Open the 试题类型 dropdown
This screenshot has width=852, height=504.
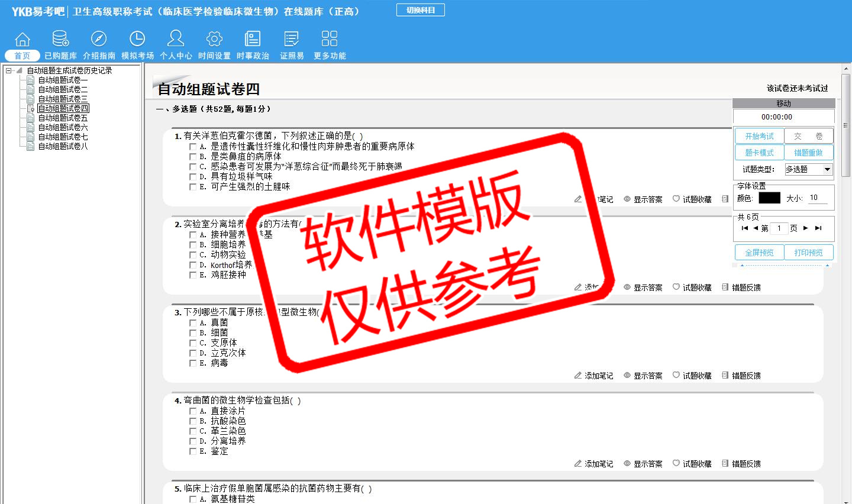tap(827, 170)
